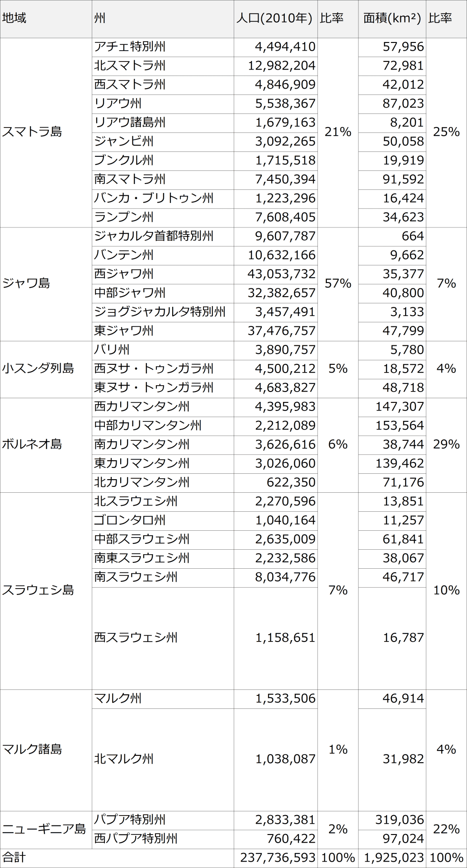
Task: Select the アチェ特別州 cell
Action: (163, 47)
